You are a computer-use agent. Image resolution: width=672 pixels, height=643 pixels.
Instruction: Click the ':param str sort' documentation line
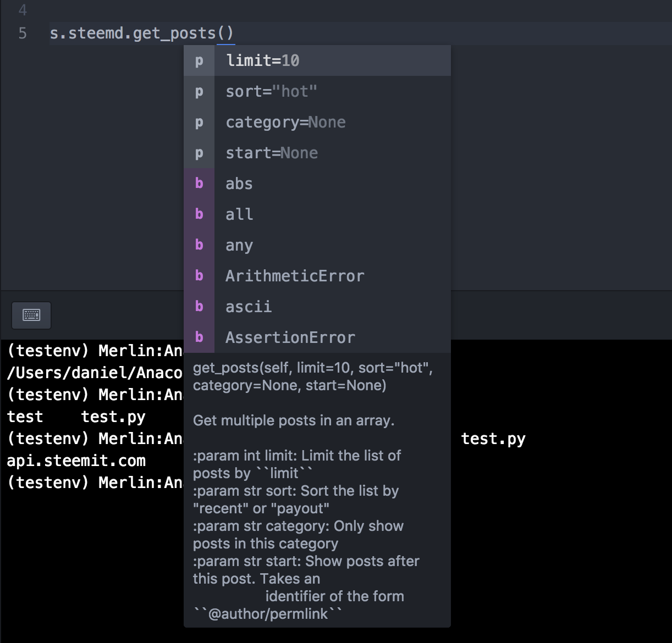296,500
